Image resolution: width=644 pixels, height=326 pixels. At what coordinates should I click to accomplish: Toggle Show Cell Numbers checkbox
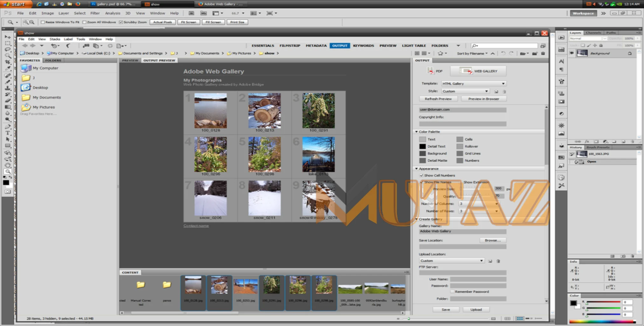[421, 175]
